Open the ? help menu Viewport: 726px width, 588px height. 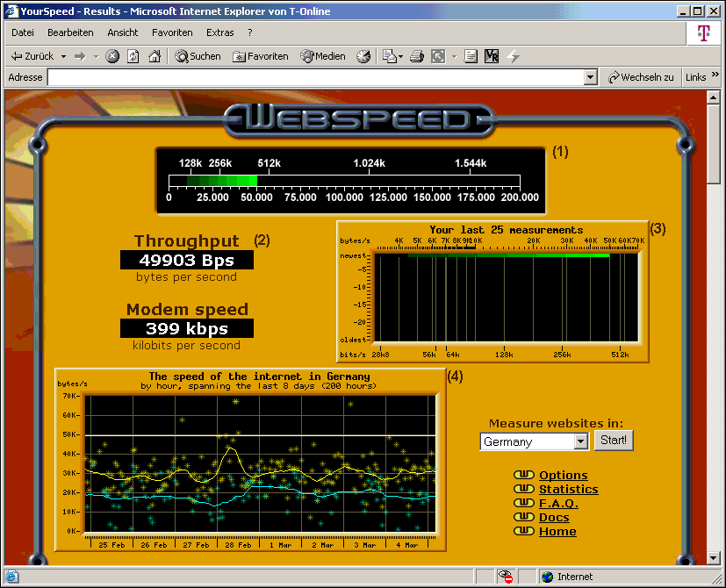point(250,32)
